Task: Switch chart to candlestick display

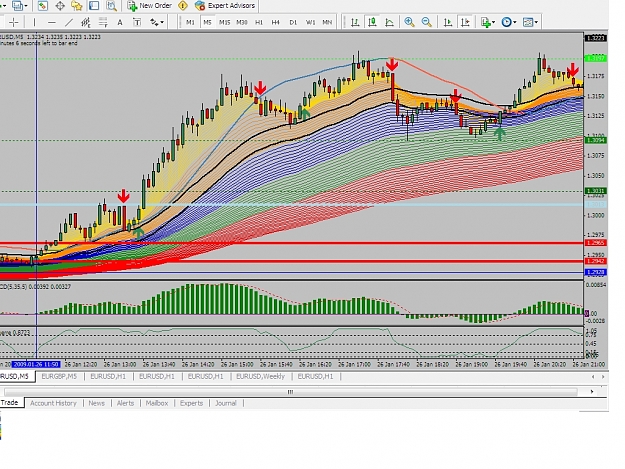Action: (x=372, y=22)
